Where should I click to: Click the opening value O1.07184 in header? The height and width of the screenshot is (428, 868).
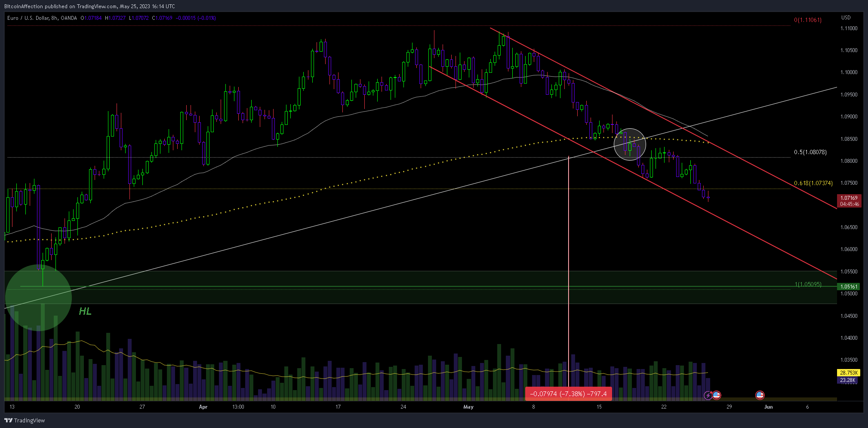pos(91,18)
